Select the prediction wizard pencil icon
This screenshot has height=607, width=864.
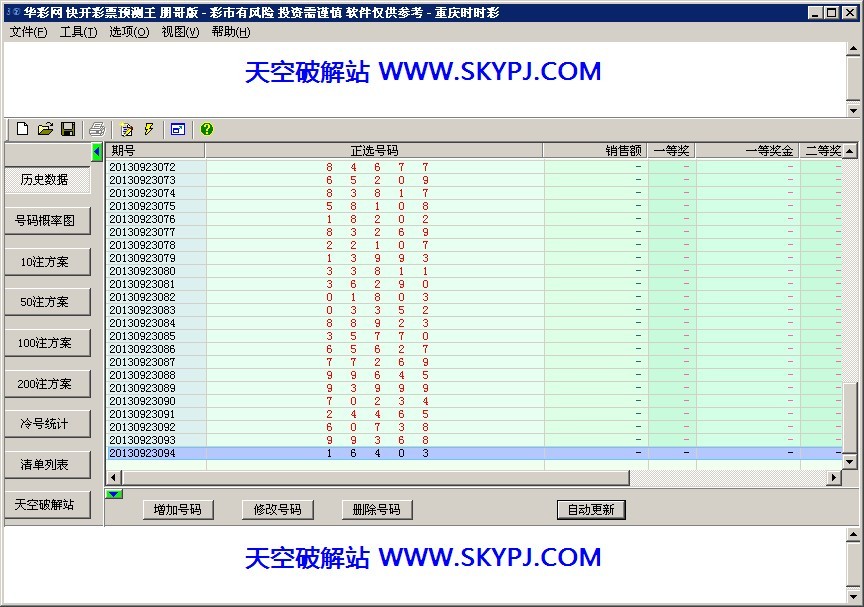(128, 128)
